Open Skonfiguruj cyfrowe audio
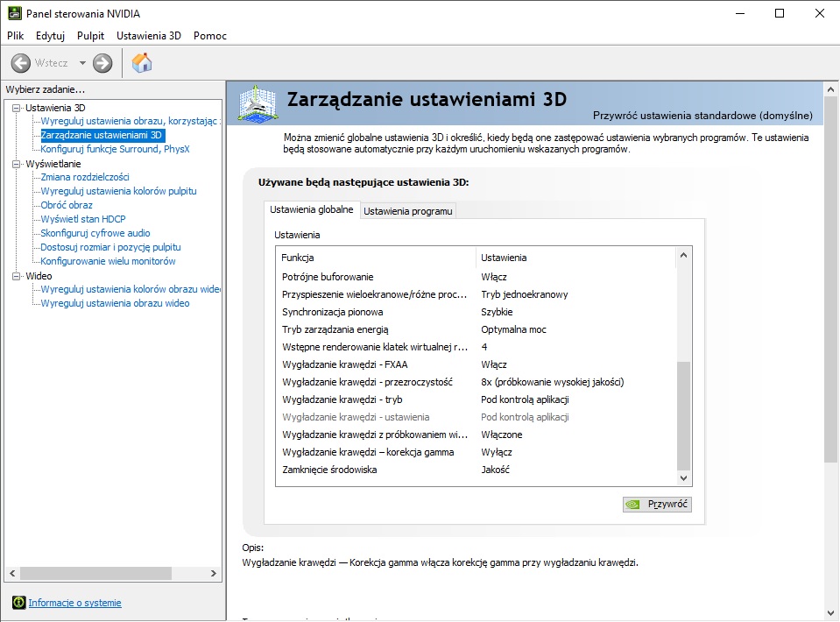 point(95,233)
